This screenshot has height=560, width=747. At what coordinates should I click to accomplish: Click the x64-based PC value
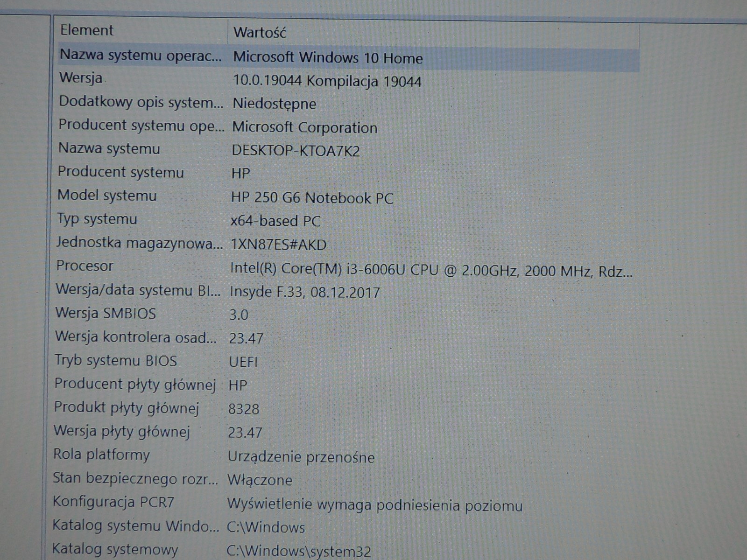[275, 221]
